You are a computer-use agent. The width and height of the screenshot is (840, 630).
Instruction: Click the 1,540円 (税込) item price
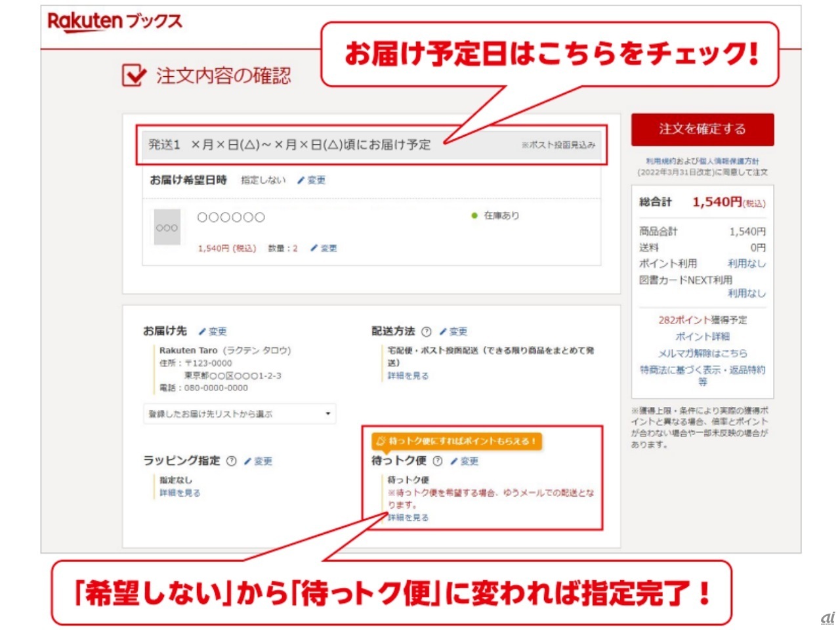(x=227, y=248)
